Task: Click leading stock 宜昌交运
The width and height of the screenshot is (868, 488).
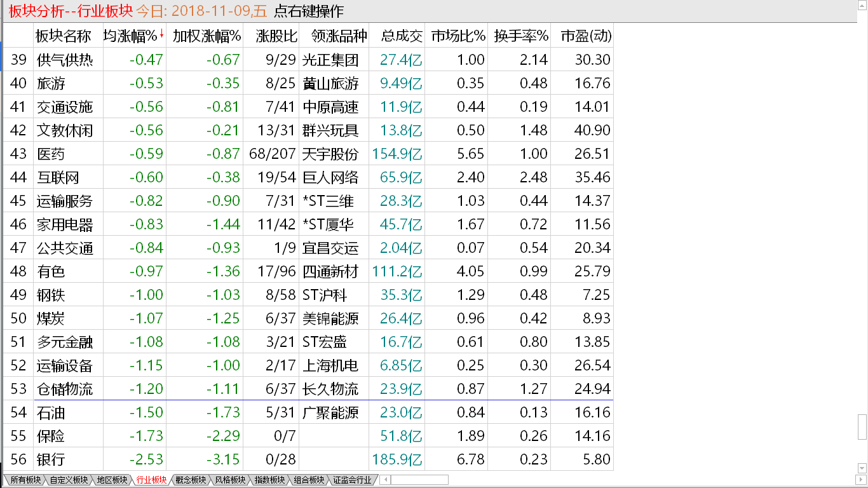Action: coord(330,248)
